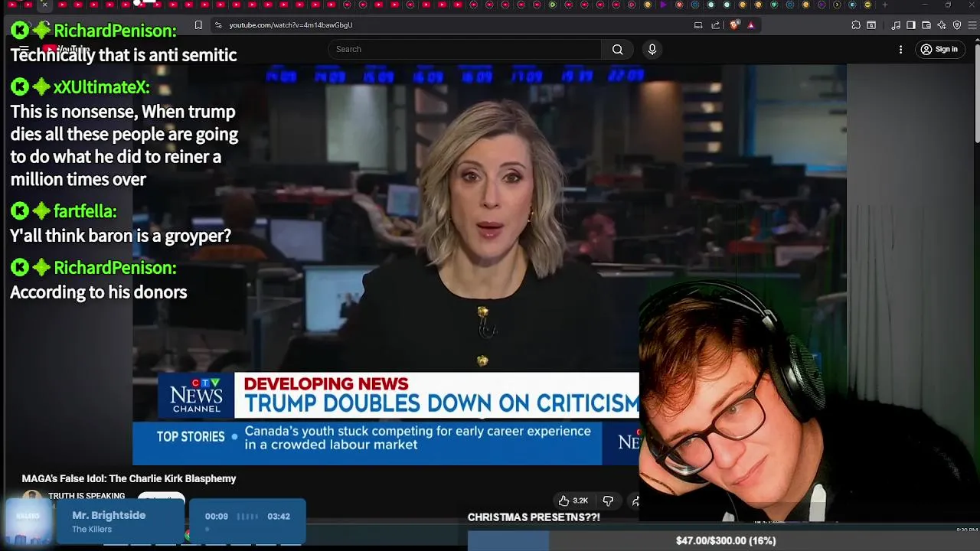Image resolution: width=980 pixels, height=551 pixels.
Task: Open TRUTH IS SPEAKING channel link
Action: (87, 496)
